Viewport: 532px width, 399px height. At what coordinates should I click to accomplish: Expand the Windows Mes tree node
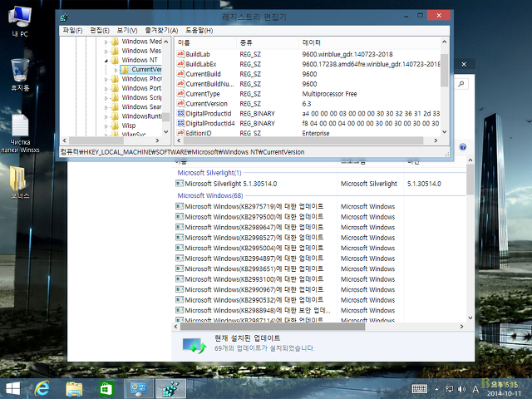pyautogui.click(x=106, y=52)
